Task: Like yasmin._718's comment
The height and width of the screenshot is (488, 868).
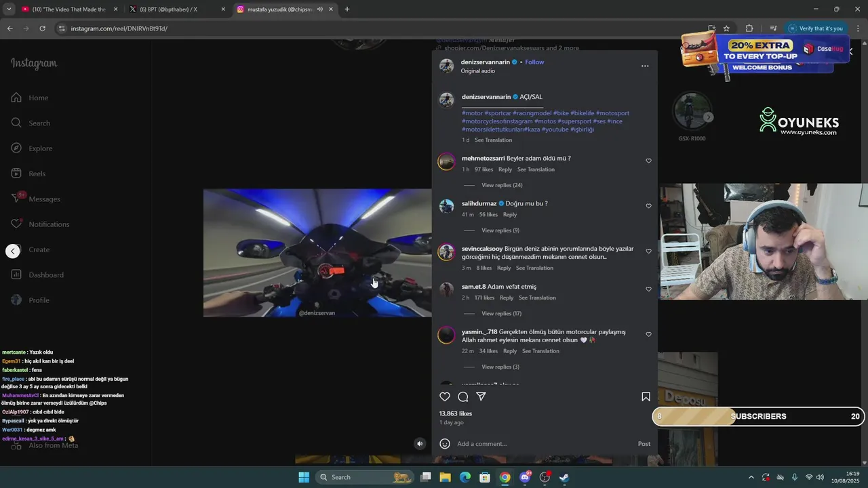Action: [x=648, y=335]
